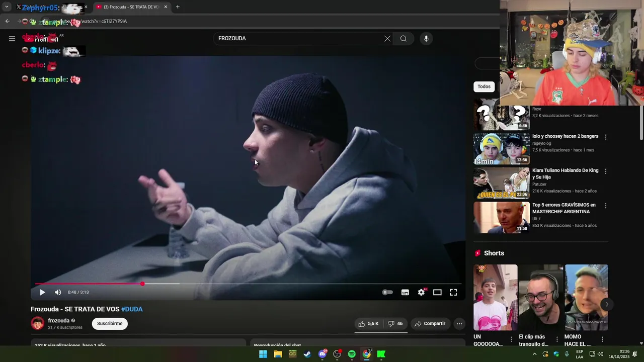Image resolution: width=644 pixels, height=362 pixels.
Task: Share the video with Compartir
Action: click(x=430, y=324)
